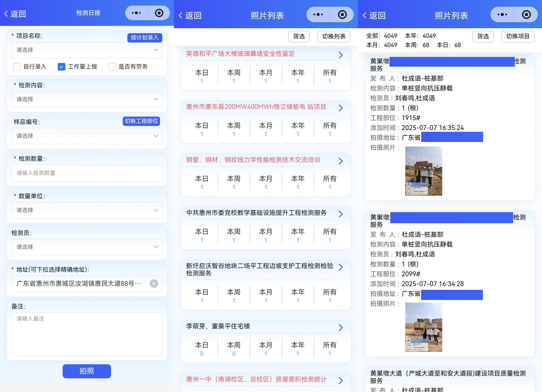542x392 pixels.
Task: Clear the address field using the ⊗ icon
Action: coord(154,284)
